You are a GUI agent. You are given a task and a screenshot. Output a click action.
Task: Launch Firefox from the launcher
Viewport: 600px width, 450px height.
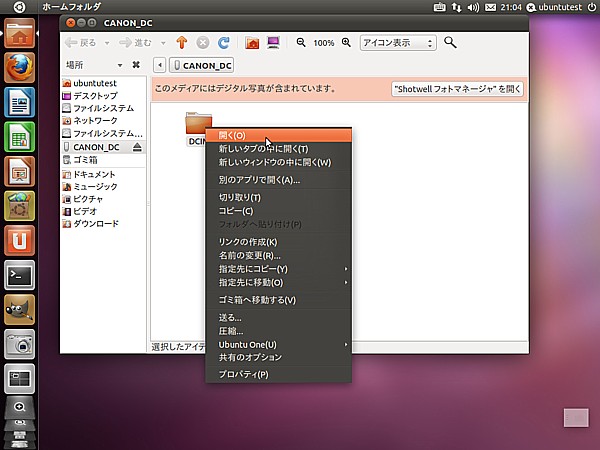[x=20, y=67]
